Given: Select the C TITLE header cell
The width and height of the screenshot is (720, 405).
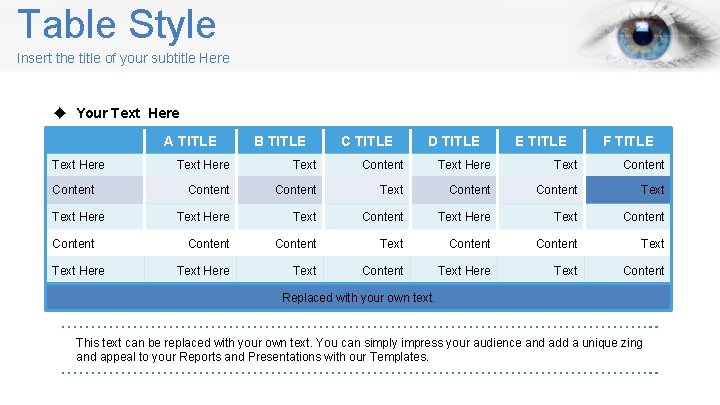Looking at the screenshot, I should [366, 141].
